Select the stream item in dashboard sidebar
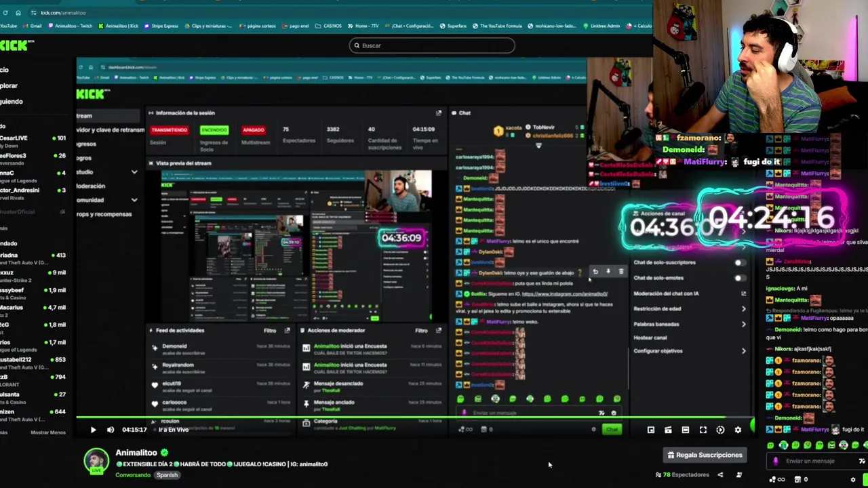Viewport: 868px width, 488px height. tap(108, 116)
